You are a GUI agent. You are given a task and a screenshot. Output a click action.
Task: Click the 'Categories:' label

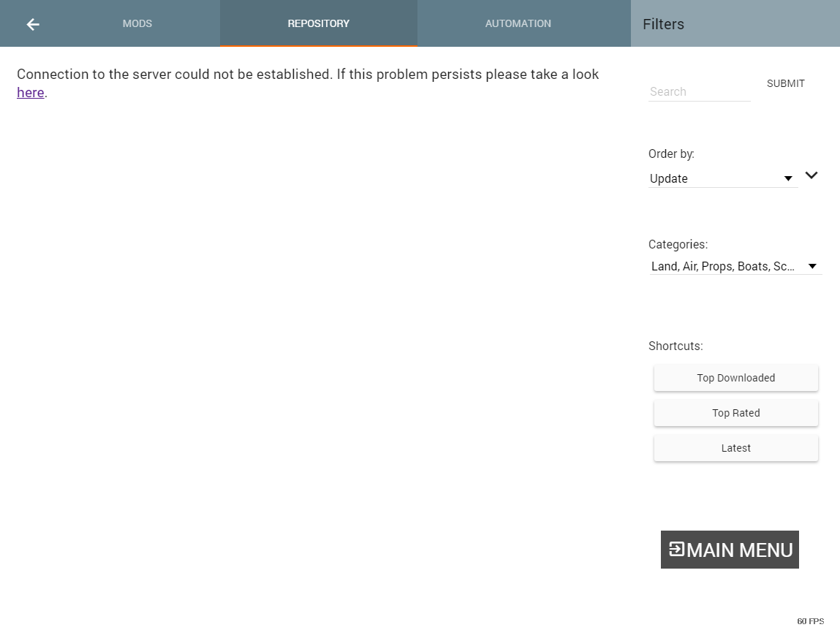(x=678, y=244)
